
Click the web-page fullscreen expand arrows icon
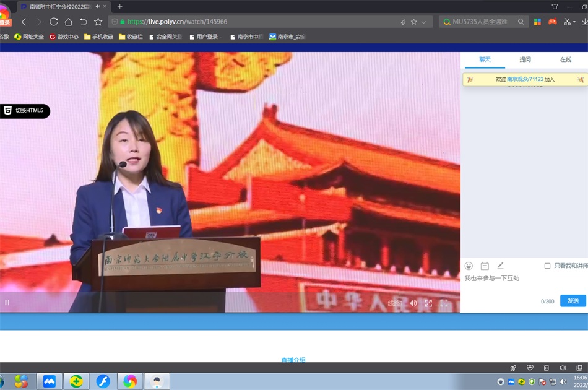(428, 303)
